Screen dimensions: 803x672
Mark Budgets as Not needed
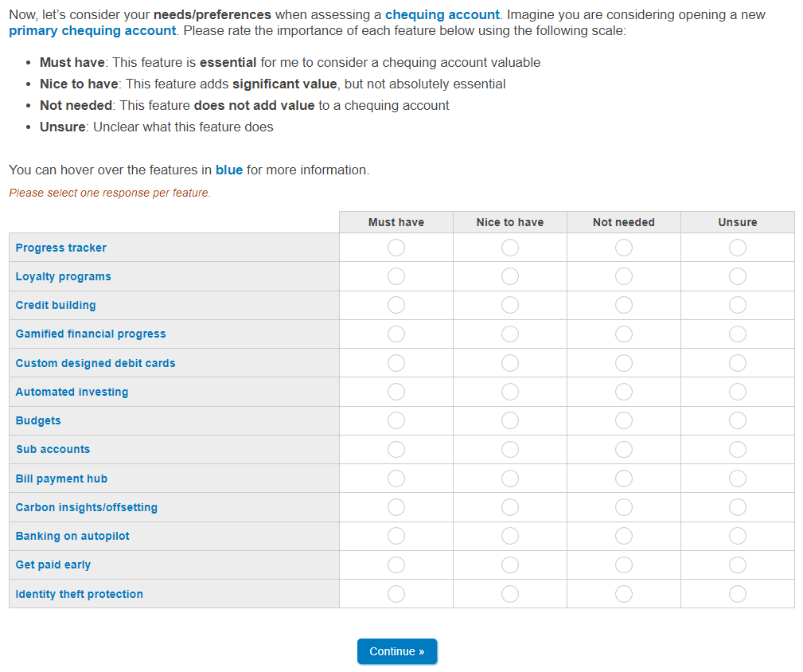[x=624, y=420]
